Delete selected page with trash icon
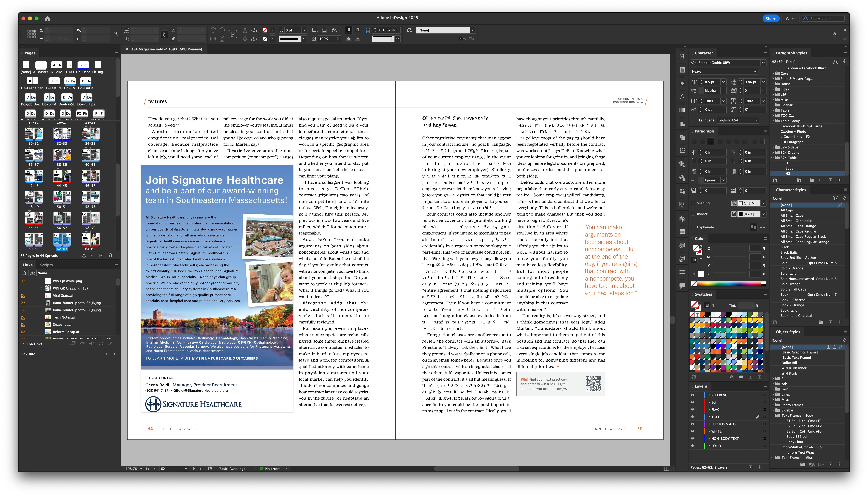This screenshot has width=868, height=496. pos(110,255)
